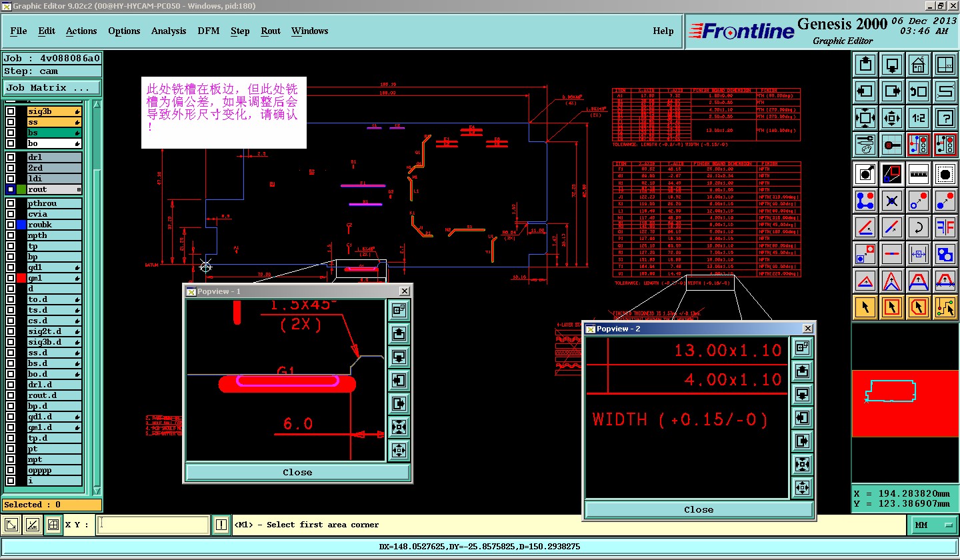The width and height of the screenshot is (960, 560).
Task: Check the box next to the gm1 layer
Action: click(x=11, y=278)
